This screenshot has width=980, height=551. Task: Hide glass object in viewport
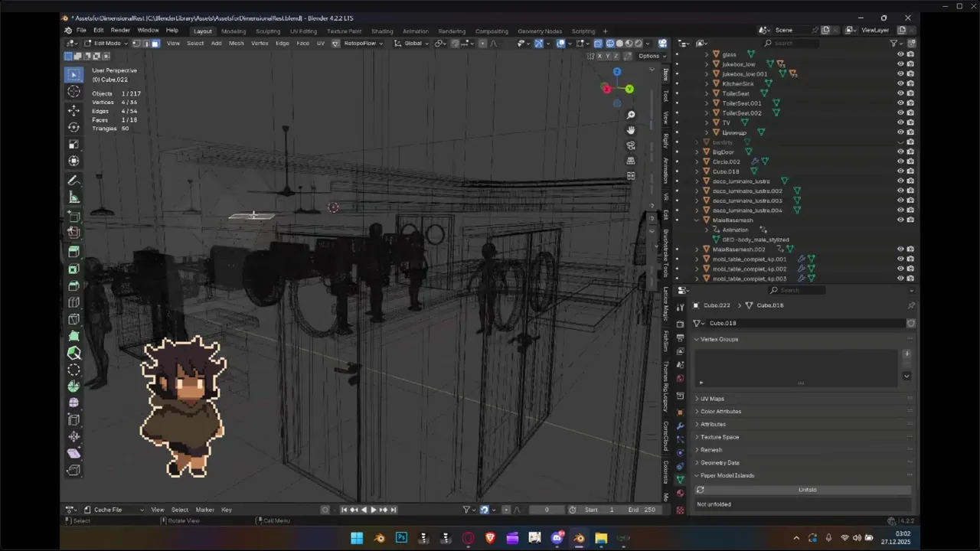pos(900,54)
